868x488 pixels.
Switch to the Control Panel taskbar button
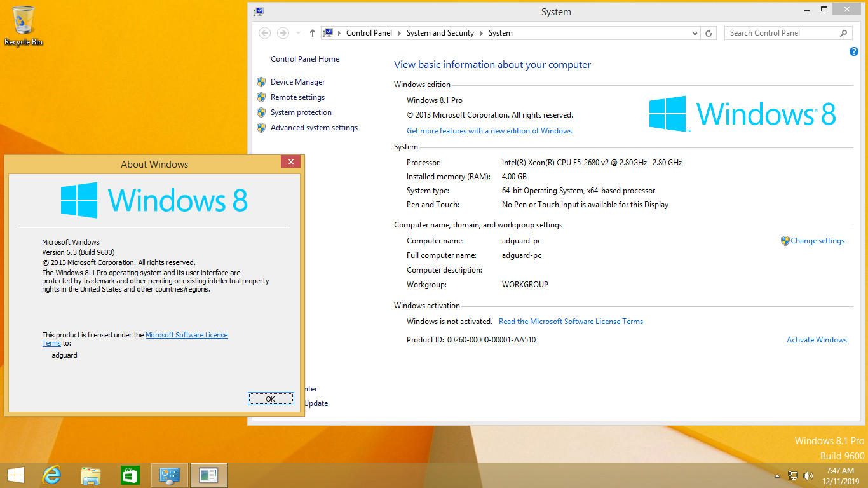170,475
